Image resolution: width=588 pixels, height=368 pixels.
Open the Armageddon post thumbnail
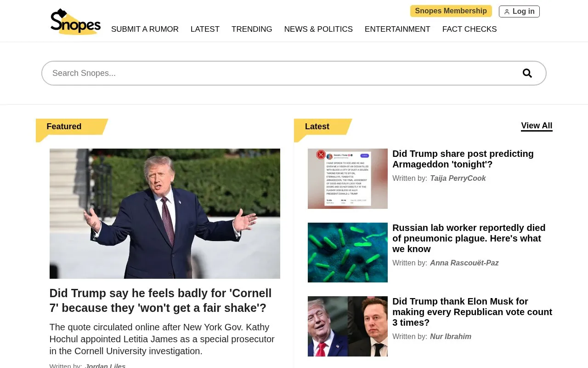pyautogui.click(x=348, y=178)
